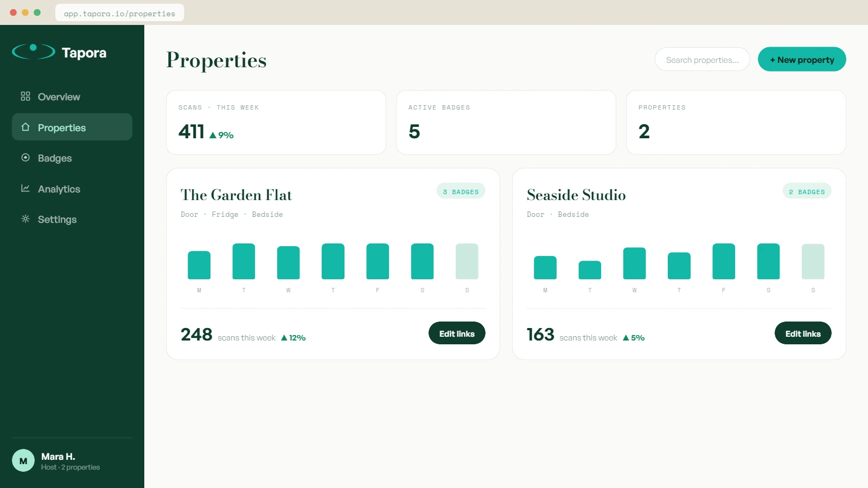Click 'Host · 2 properties' text
The width and height of the screenshot is (868, 488).
pyautogui.click(x=71, y=467)
